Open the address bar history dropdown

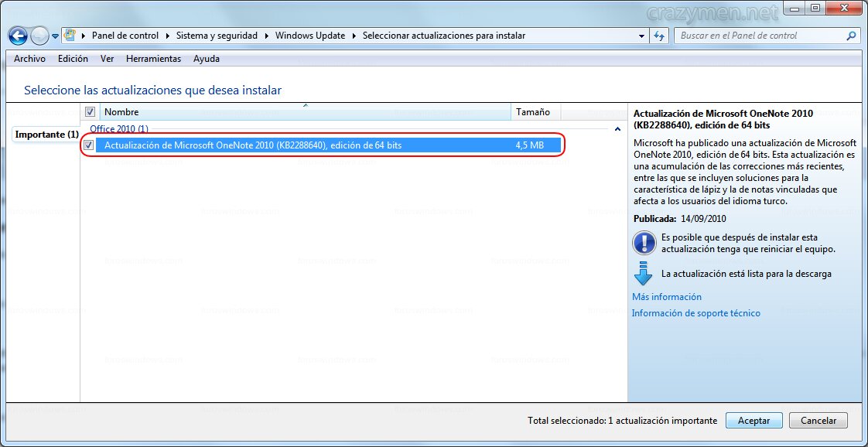641,36
